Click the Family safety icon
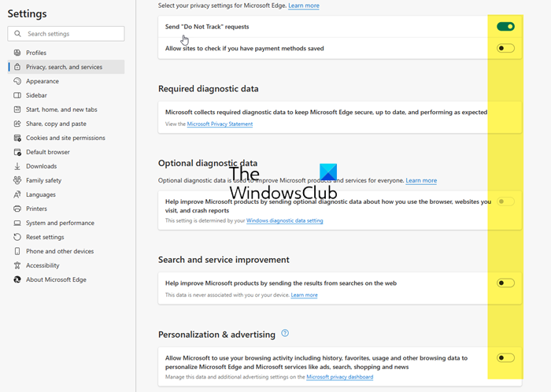Image resolution: width=551 pixels, height=392 pixels. (x=17, y=180)
